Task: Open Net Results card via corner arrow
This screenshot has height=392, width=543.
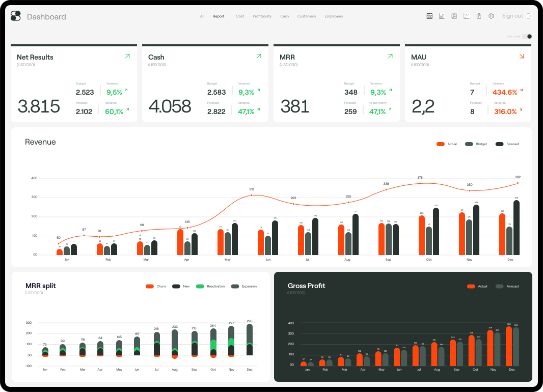Action: click(x=127, y=56)
